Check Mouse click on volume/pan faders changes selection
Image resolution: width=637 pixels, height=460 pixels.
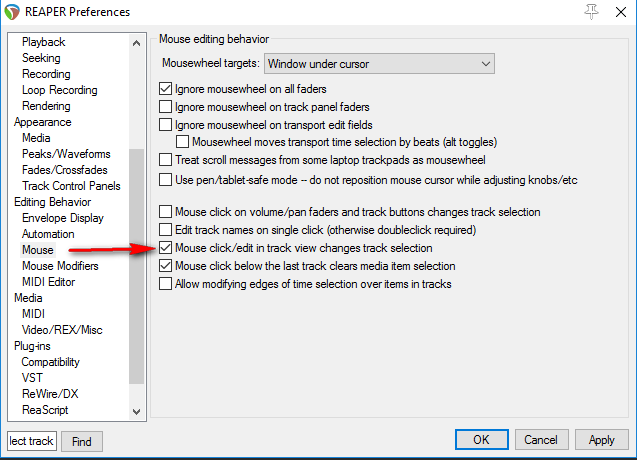pos(165,212)
